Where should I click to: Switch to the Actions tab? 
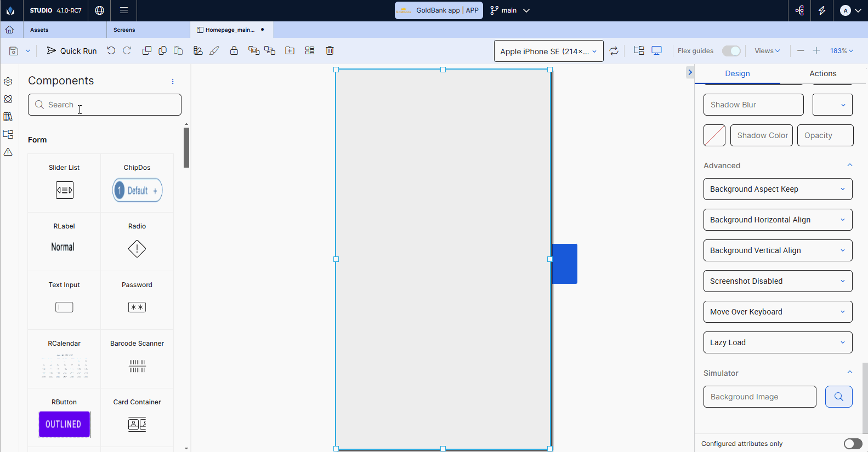click(x=822, y=73)
